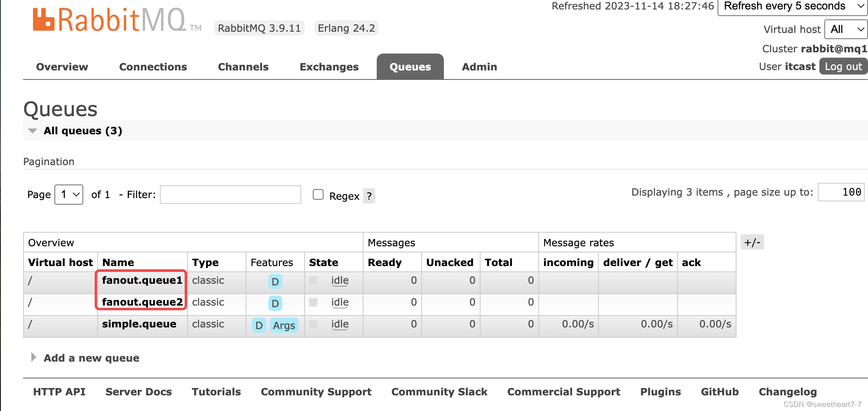This screenshot has width=868, height=411.
Task: Expand the Add a new queue section
Action: click(85, 358)
